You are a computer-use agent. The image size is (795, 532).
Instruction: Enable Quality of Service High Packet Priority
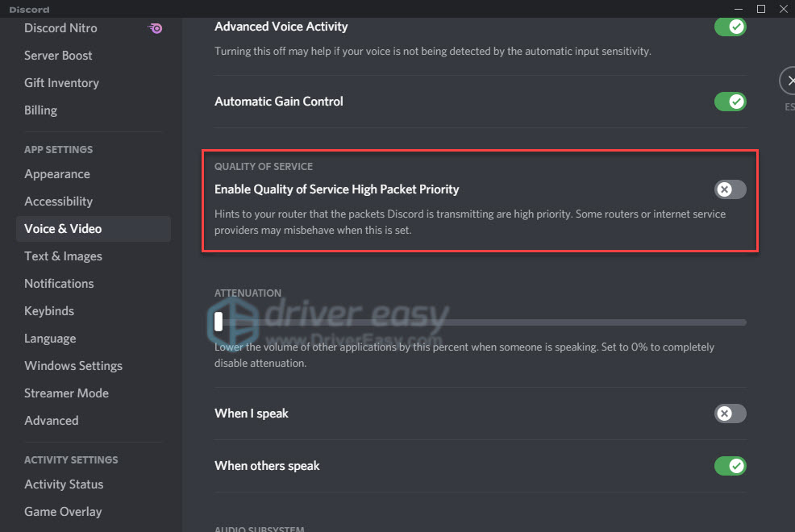[x=730, y=189]
